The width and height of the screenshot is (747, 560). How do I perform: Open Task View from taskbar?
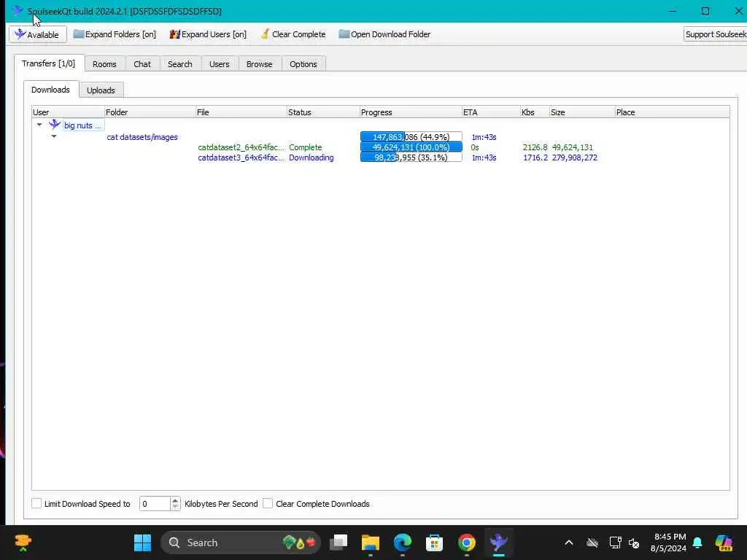click(338, 542)
